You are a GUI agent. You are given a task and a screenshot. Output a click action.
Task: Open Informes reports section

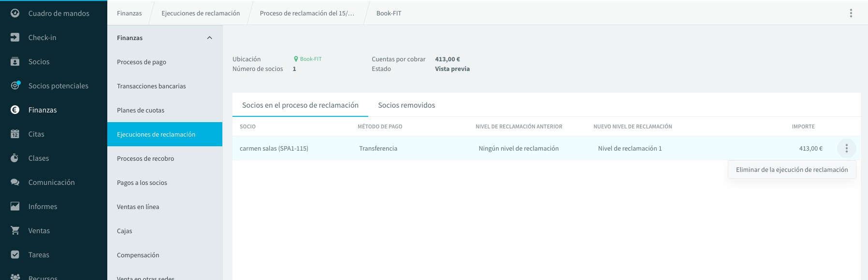pyautogui.click(x=43, y=206)
